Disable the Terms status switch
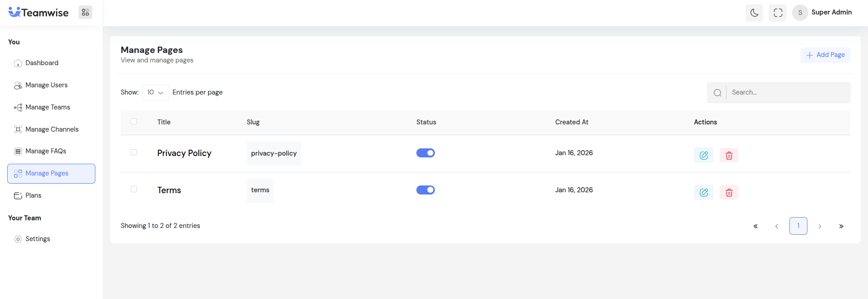This screenshot has width=868, height=299. [425, 190]
